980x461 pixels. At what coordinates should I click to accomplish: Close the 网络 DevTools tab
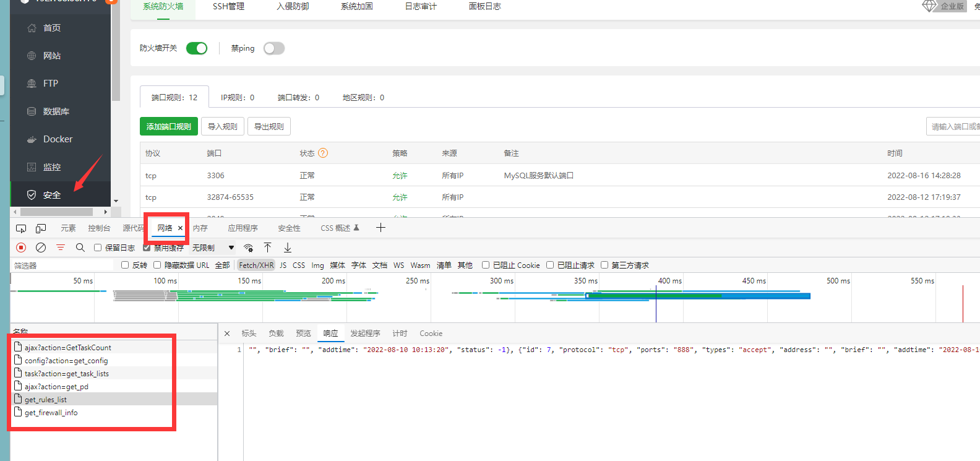pyautogui.click(x=180, y=228)
